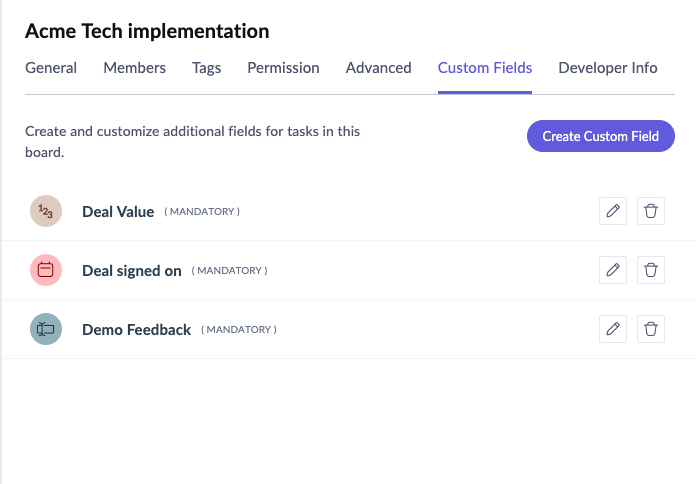View the Developer Info tab
This screenshot has height=484, width=696.
click(x=608, y=68)
